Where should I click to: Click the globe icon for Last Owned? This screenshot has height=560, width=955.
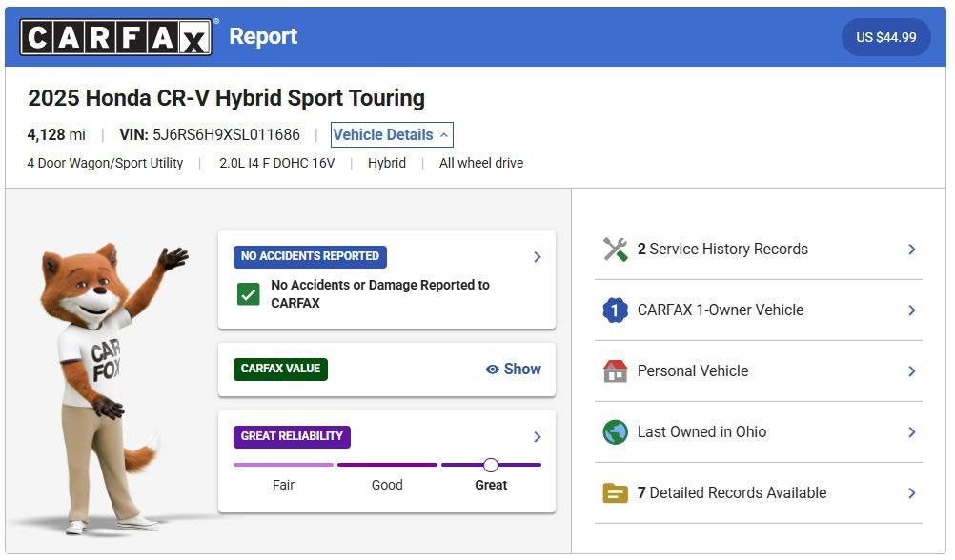615,432
